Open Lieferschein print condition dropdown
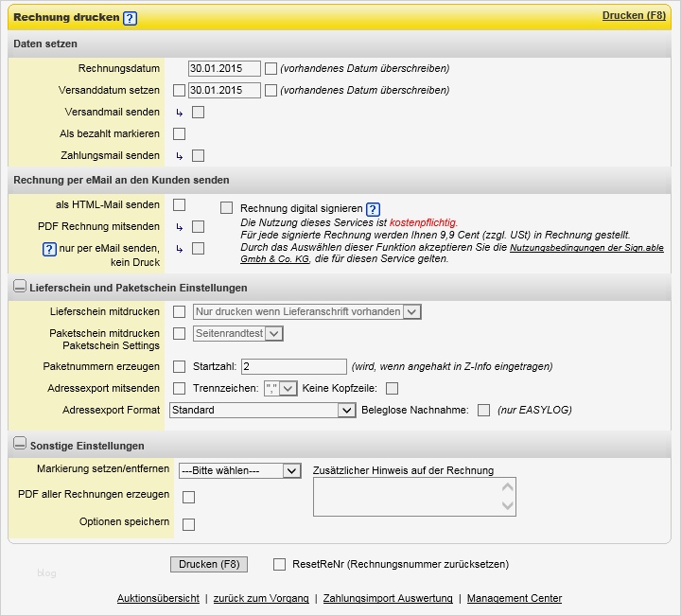681x616 pixels. 307,312
